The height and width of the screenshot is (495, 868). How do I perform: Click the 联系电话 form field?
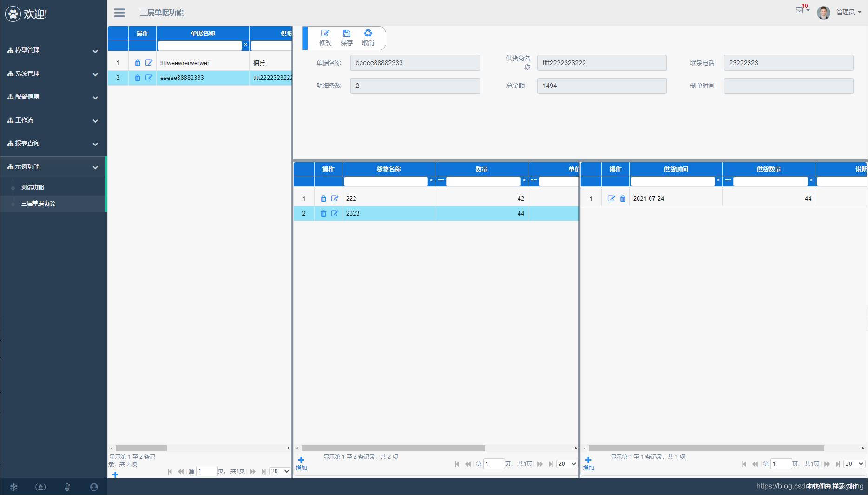(789, 63)
